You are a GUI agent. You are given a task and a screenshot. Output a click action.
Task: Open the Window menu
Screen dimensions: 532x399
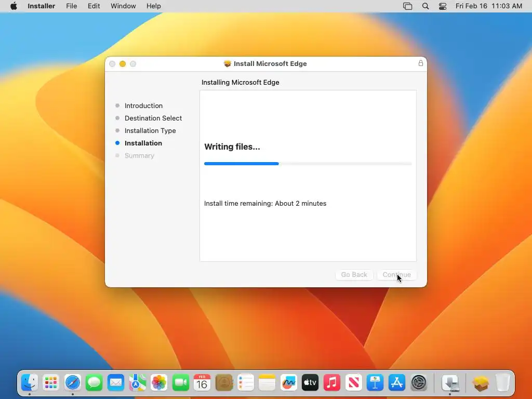pyautogui.click(x=123, y=6)
